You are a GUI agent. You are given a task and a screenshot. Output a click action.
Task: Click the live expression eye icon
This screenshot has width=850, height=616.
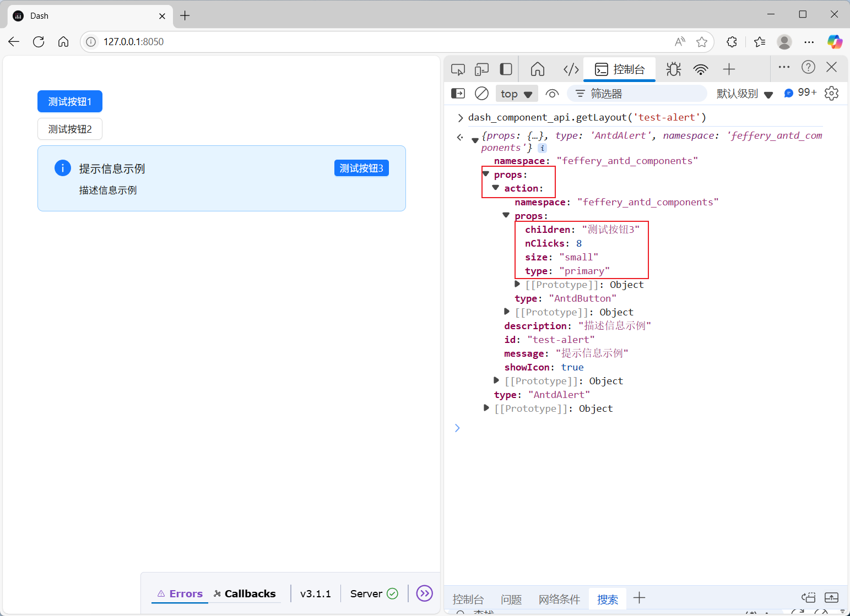552,94
